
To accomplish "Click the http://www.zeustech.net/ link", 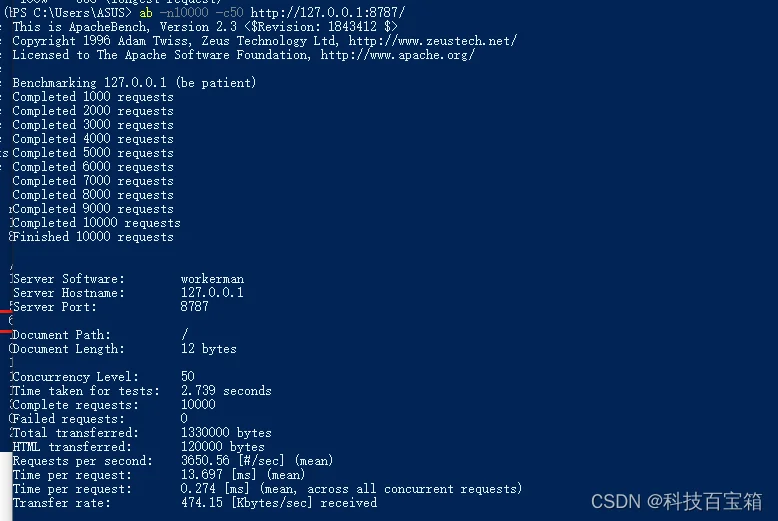I will [x=433, y=41].
